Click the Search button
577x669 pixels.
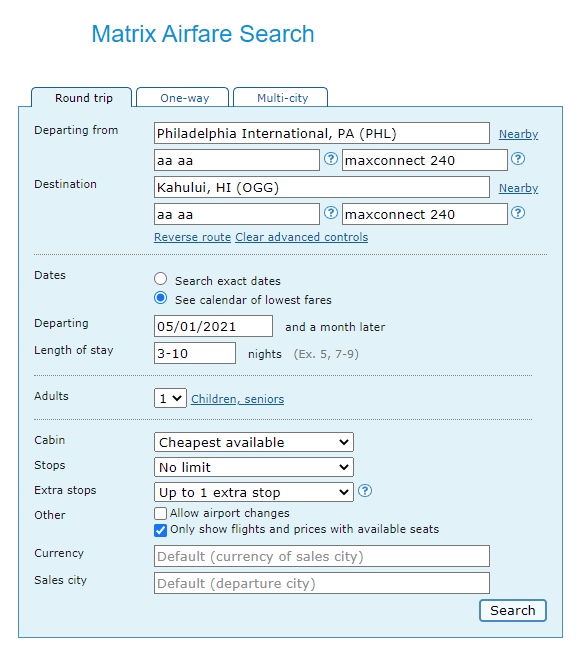(513, 611)
